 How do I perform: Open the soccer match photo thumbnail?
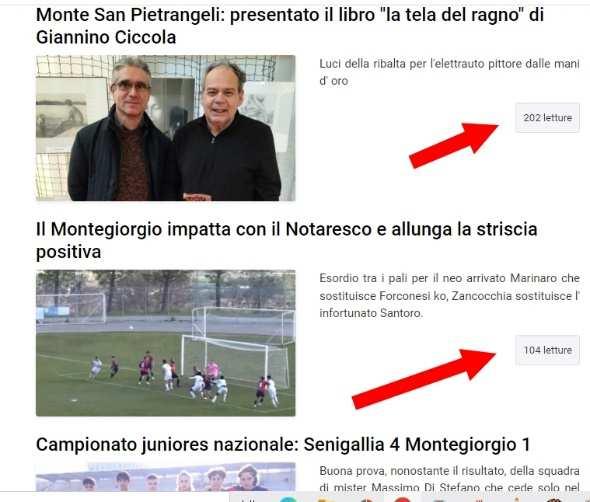tap(166, 343)
